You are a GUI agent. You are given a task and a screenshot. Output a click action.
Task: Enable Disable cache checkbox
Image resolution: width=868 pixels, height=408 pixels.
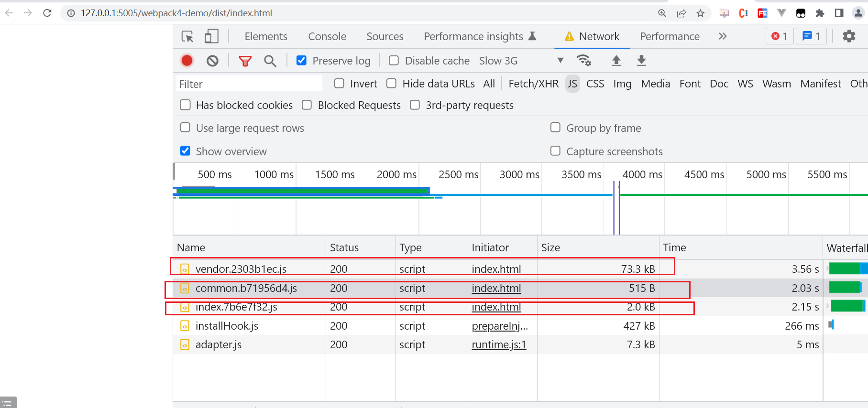pos(394,60)
